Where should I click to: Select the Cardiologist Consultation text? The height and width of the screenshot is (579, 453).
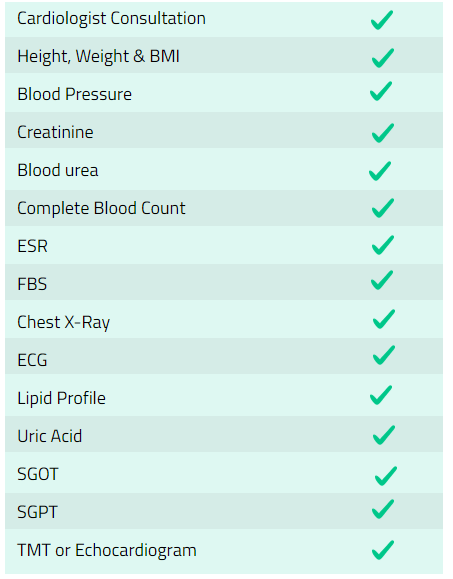[111, 19]
